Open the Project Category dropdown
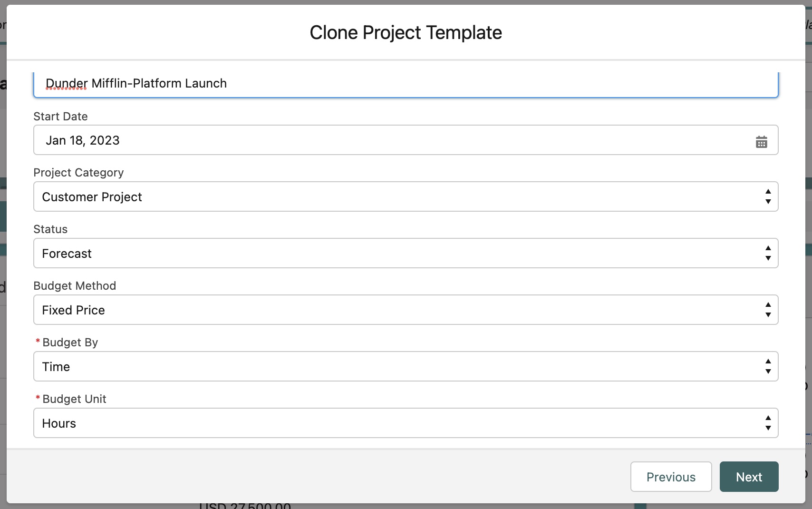 [380, 196]
